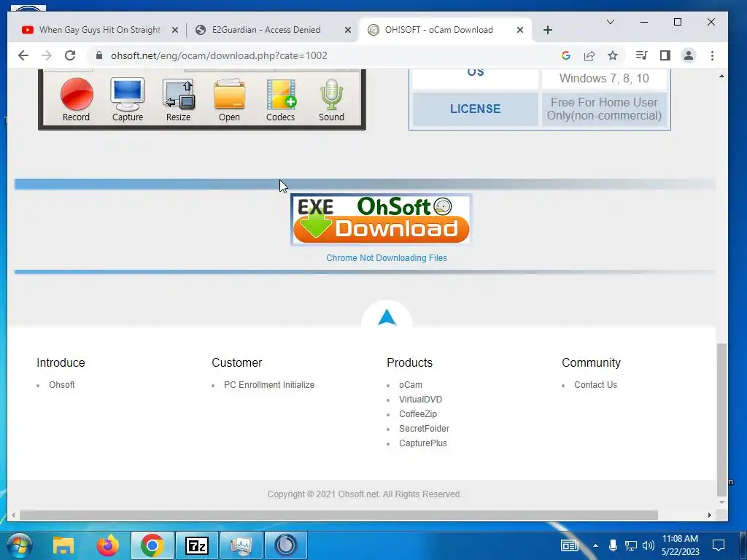Image resolution: width=747 pixels, height=560 pixels.
Task: Close the YouTube tab
Action: click(x=175, y=30)
